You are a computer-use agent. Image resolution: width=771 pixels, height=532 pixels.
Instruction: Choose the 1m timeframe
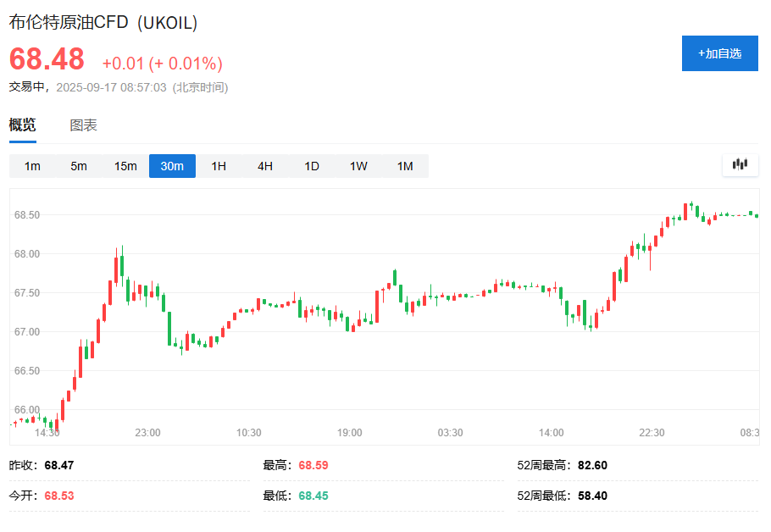32,166
